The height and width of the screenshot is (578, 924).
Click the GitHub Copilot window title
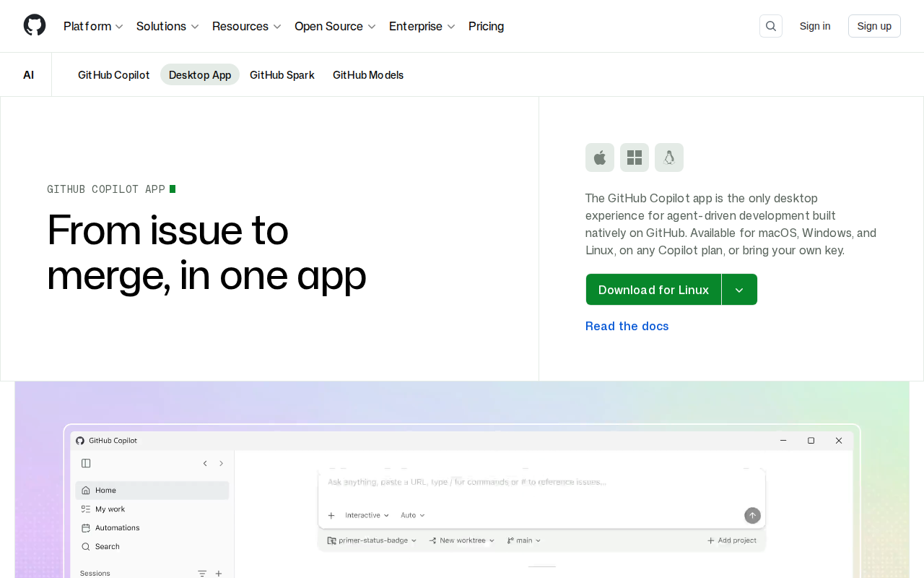(113, 440)
